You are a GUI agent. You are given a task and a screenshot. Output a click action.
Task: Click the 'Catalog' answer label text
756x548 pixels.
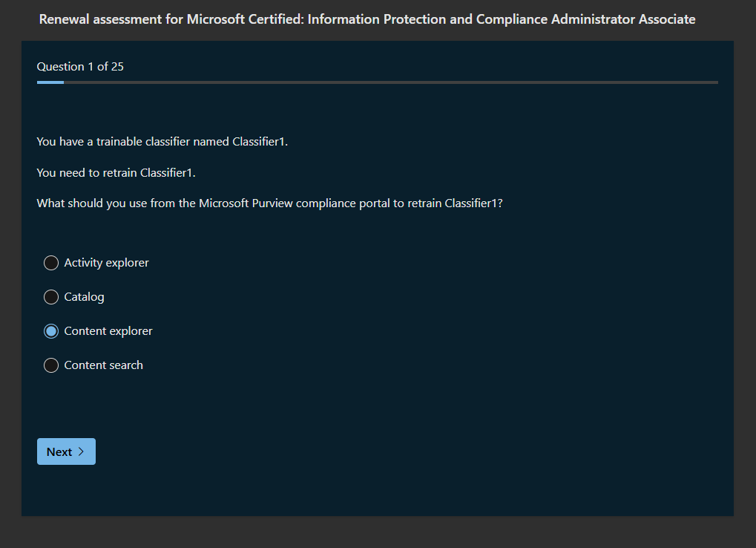pos(84,297)
